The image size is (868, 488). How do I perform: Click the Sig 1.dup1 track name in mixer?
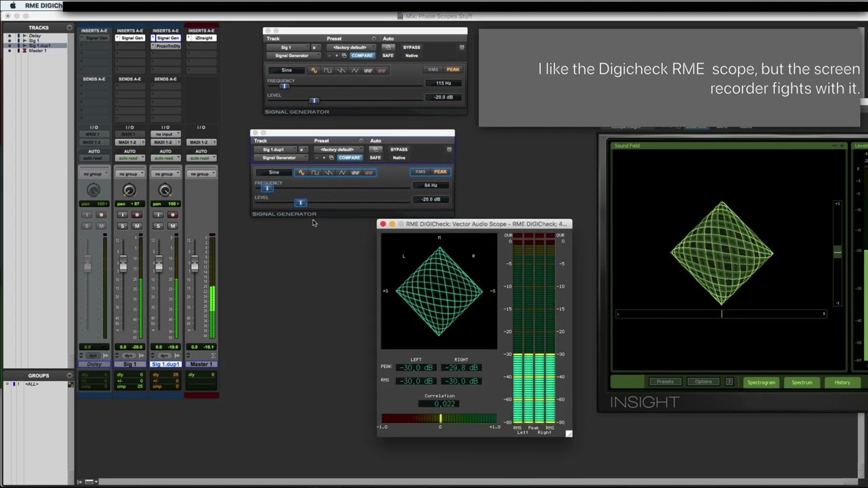[165, 364]
